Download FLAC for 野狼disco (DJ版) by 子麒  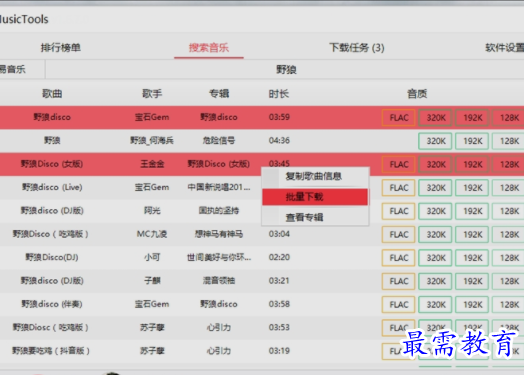coord(399,281)
